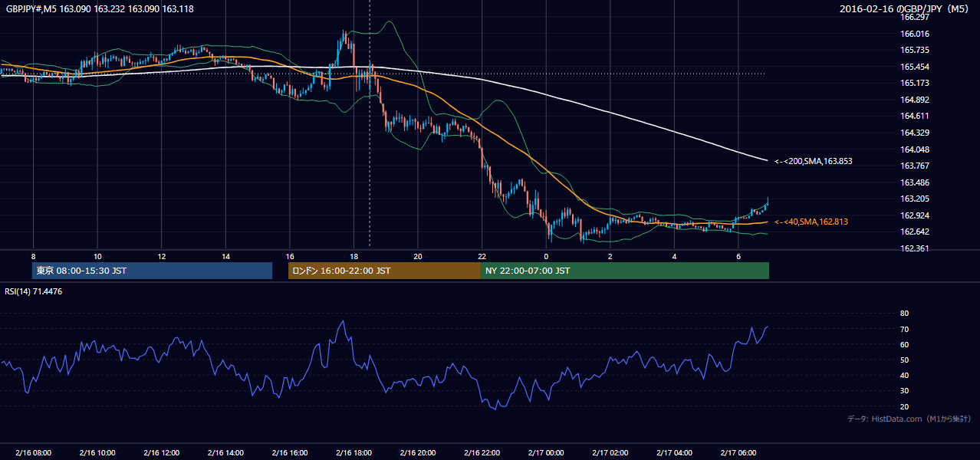Viewport: 980px width, 460px height.
Task: Click hour label 22 under the price chart
Action: tap(482, 256)
